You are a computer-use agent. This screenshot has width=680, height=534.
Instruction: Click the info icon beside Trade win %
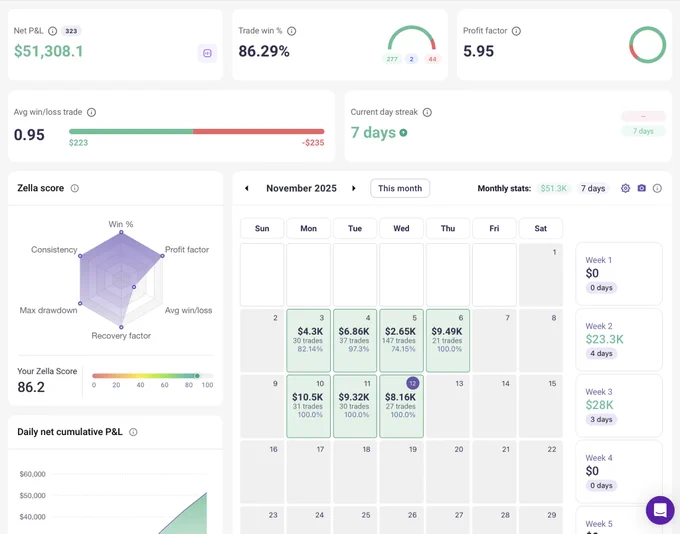[292, 31]
